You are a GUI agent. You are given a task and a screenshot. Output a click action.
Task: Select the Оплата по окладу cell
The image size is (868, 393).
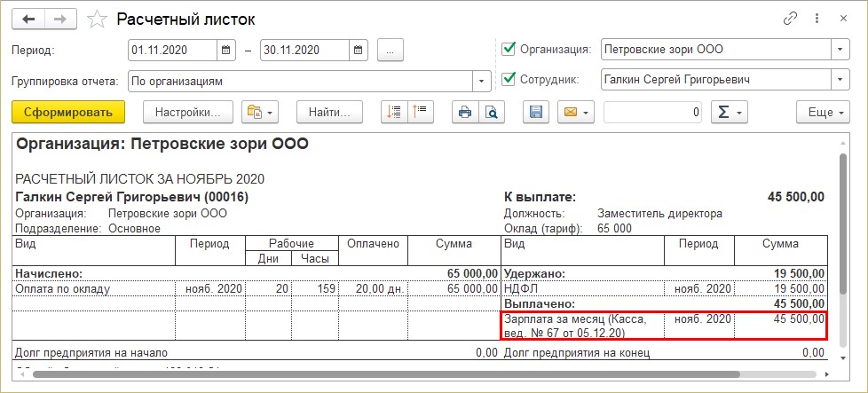(x=93, y=288)
